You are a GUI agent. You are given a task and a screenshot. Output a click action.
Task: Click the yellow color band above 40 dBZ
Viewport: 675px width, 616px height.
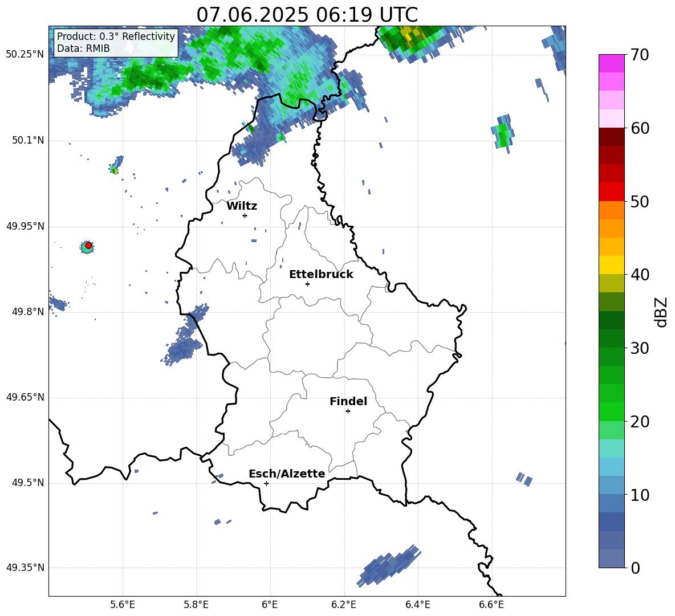point(611,265)
